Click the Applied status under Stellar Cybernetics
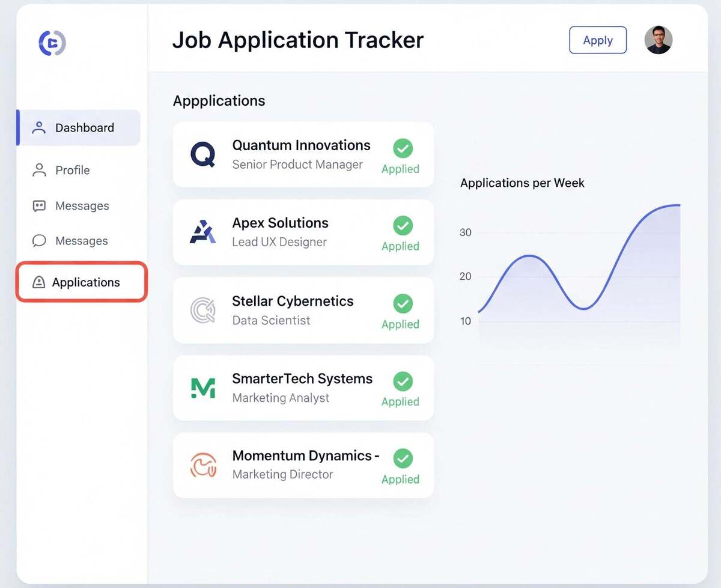 (400, 324)
